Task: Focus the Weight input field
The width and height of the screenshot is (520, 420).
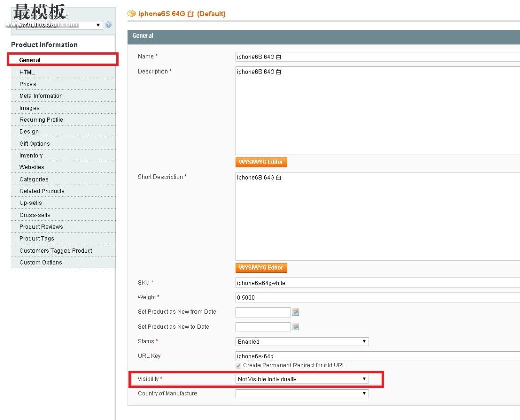Action: click(378, 297)
